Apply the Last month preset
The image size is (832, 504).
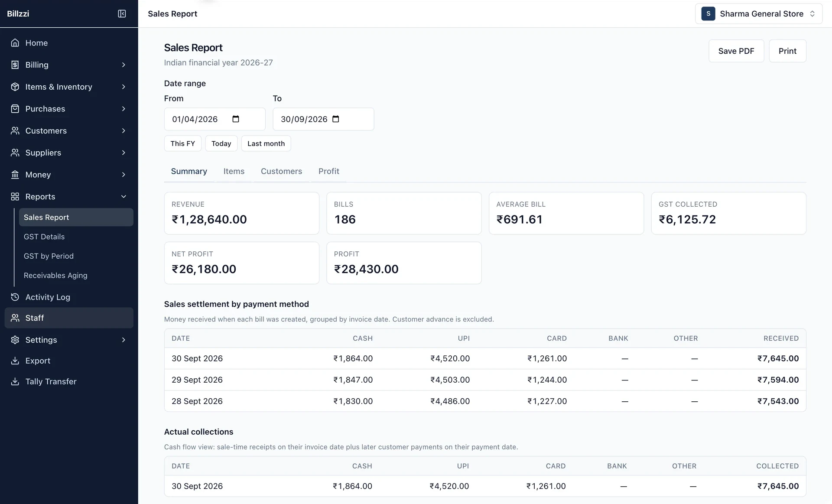pos(266,143)
